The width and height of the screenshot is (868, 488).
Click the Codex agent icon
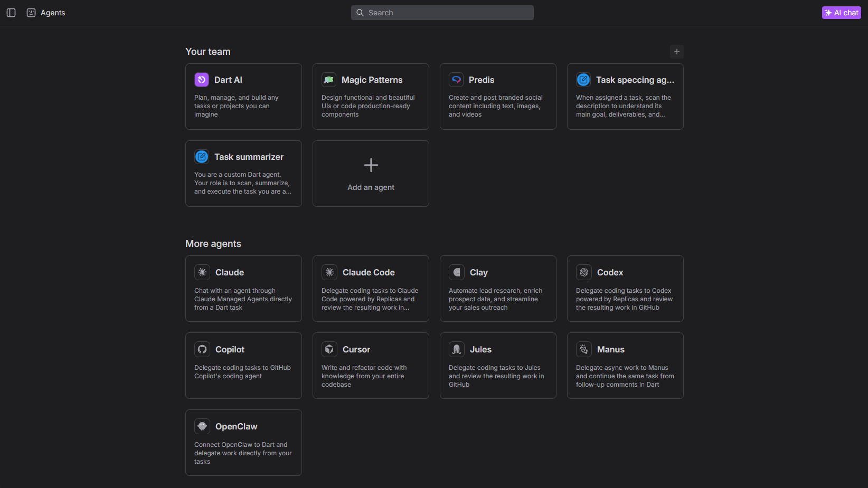tap(584, 272)
